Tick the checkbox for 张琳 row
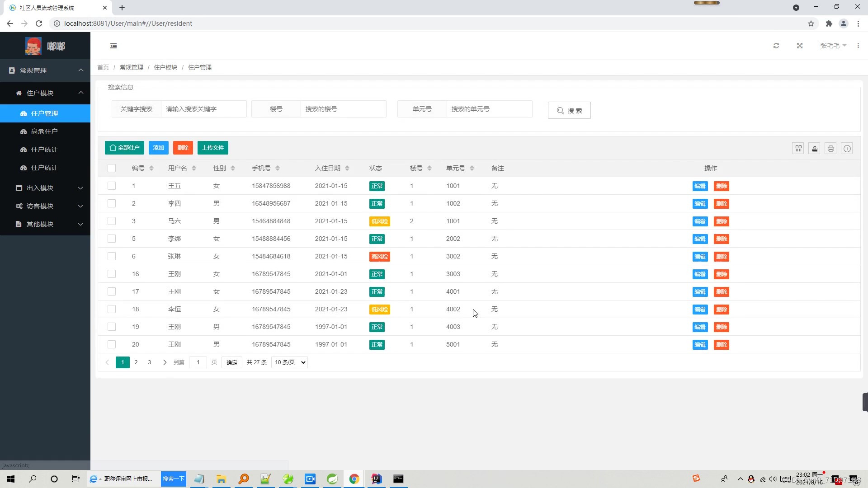This screenshot has width=868, height=488. [112, 256]
